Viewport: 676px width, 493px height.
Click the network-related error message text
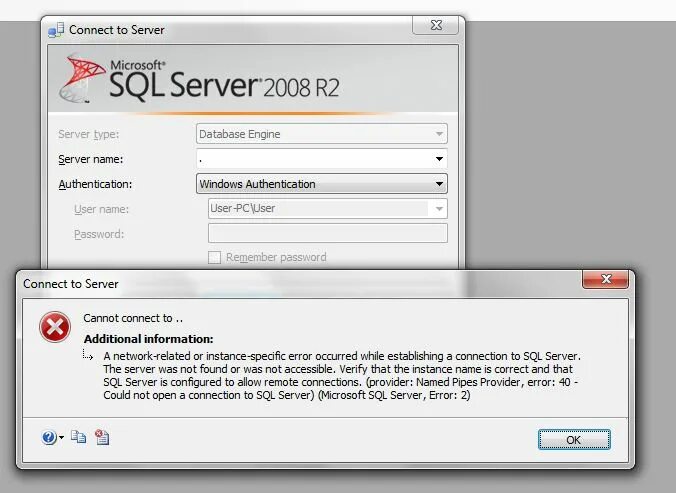click(342, 375)
